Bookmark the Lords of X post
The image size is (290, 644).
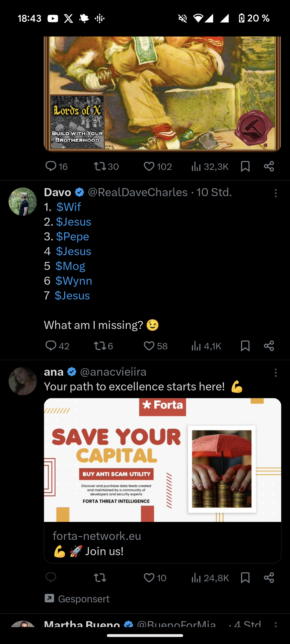245,166
